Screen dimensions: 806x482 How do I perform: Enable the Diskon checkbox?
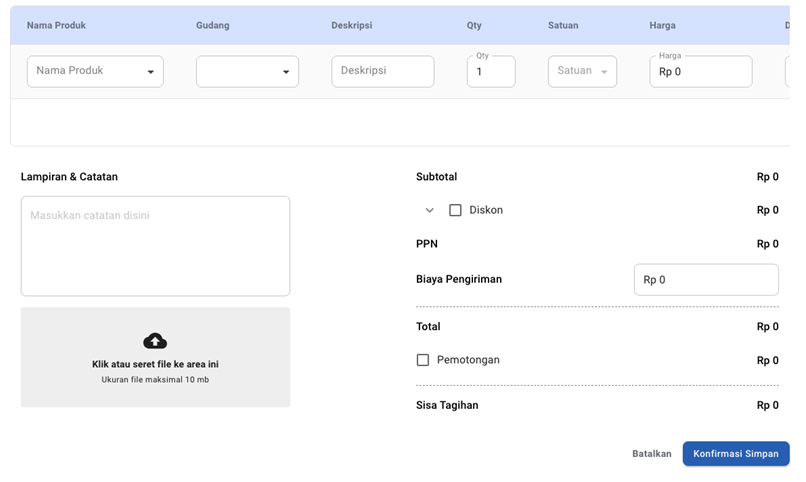455,210
